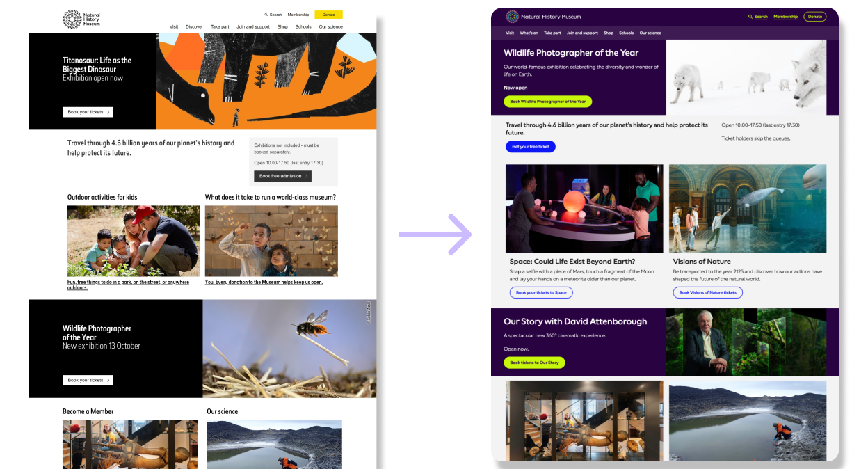Open Schools on the white-header page
Viewport: 868px width, 469px height.
[303, 27]
